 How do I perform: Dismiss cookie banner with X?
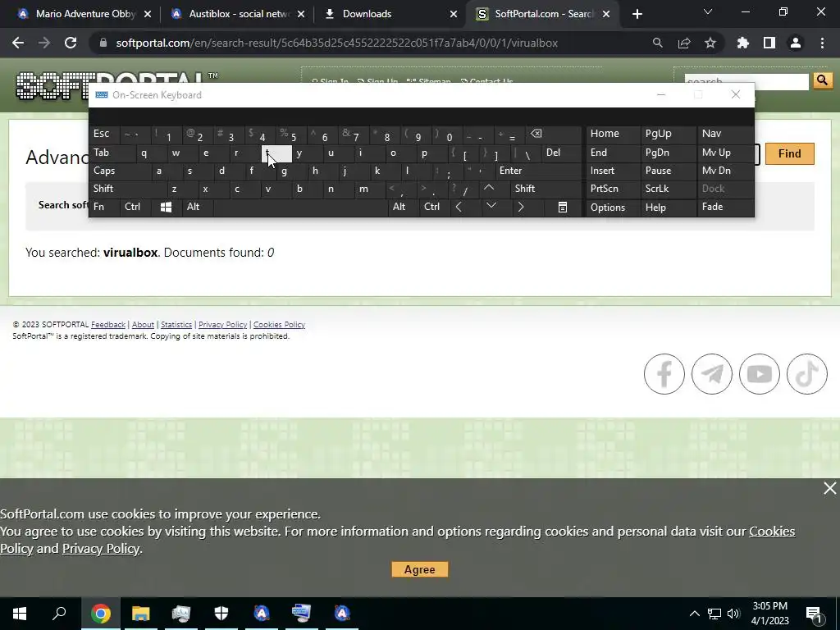(x=830, y=488)
